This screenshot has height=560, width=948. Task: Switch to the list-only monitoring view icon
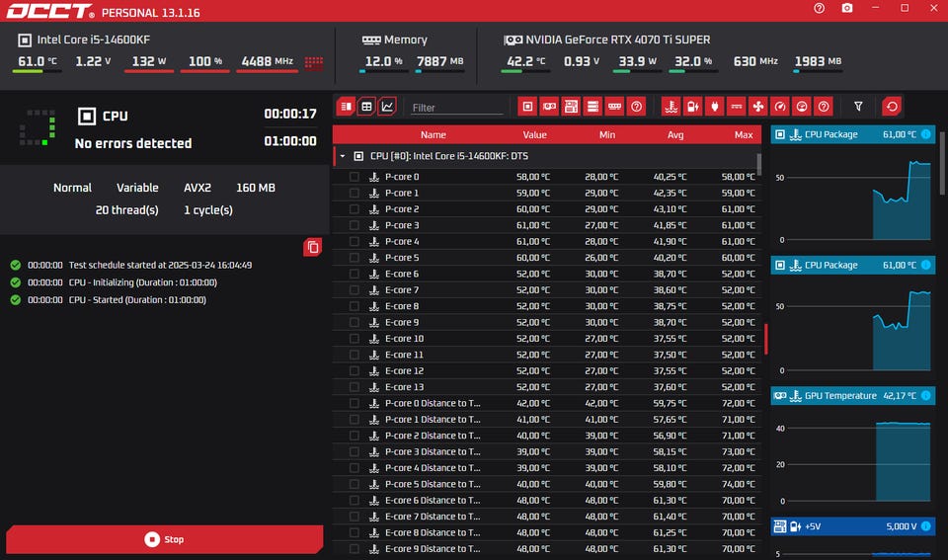(x=346, y=107)
